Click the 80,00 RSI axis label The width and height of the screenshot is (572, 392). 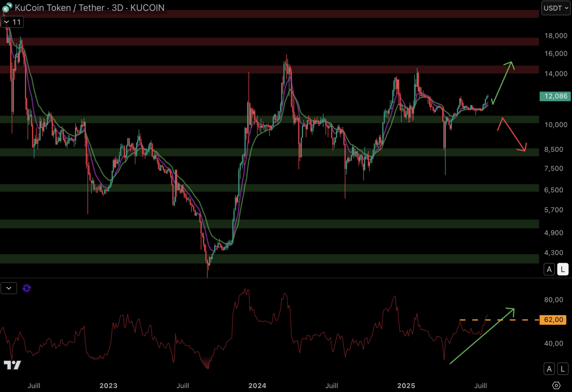click(553, 300)
